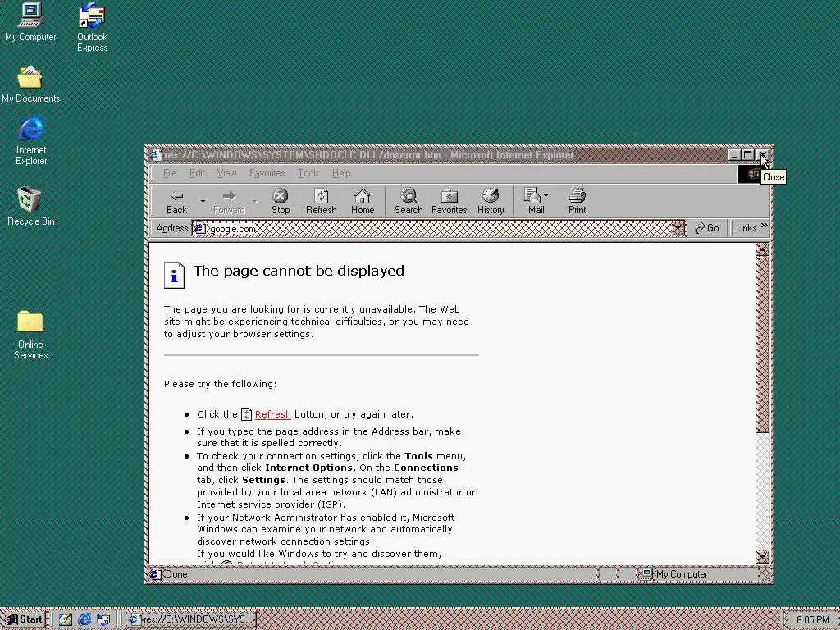Click the info document icon beside heading
The width and height of the screenshot is (840, 630).
click(x=174, y=276)
